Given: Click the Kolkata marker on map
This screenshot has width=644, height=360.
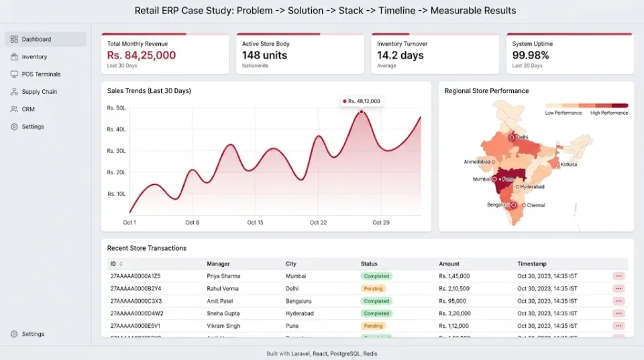Looking at the screenshot, I should [x=557, y=165].
